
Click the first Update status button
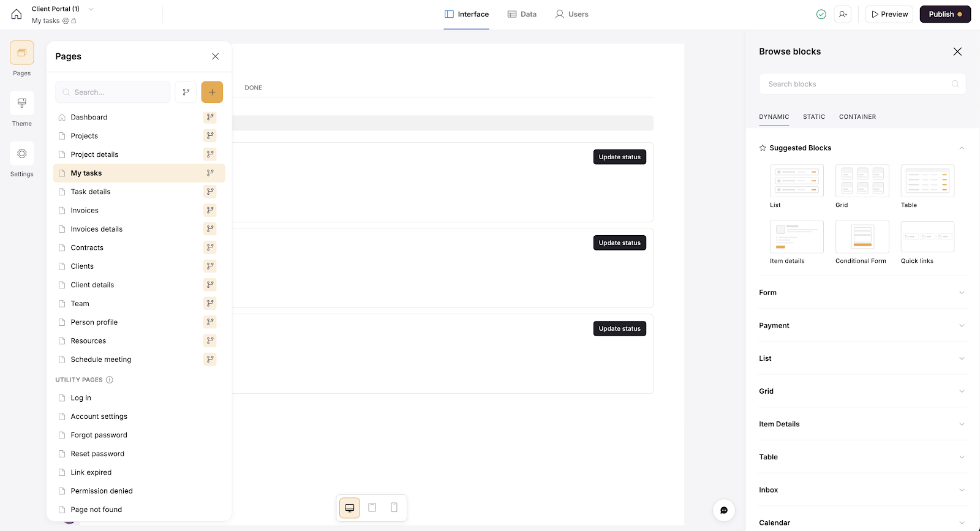click(x=620, y=157)
